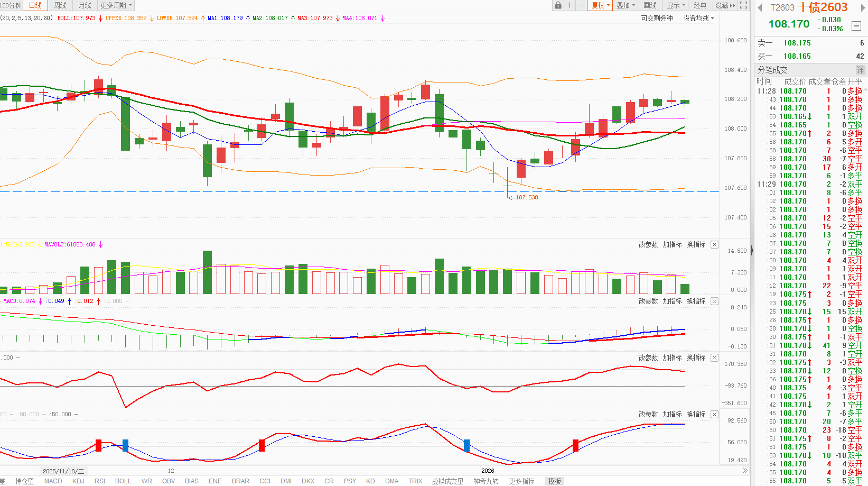Click 换指标 in the KDJ panel
Viewport: 868px width, 486px height.
click(x=696, y=414)
